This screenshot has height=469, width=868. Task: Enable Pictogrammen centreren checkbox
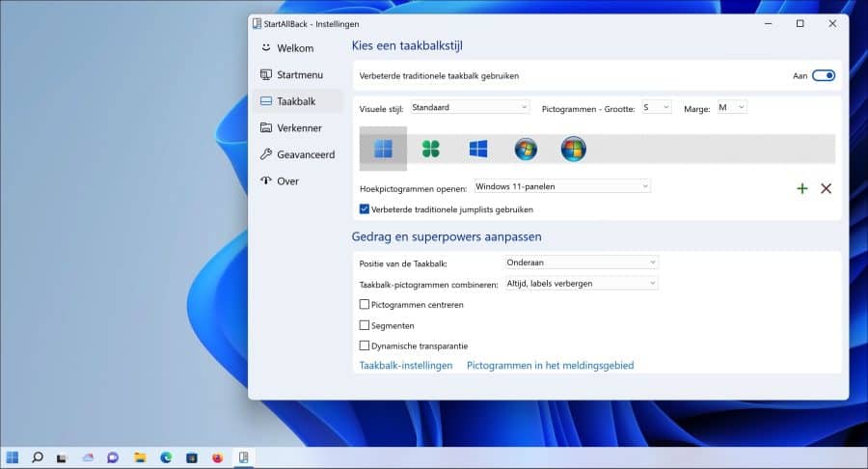(365, 305)
